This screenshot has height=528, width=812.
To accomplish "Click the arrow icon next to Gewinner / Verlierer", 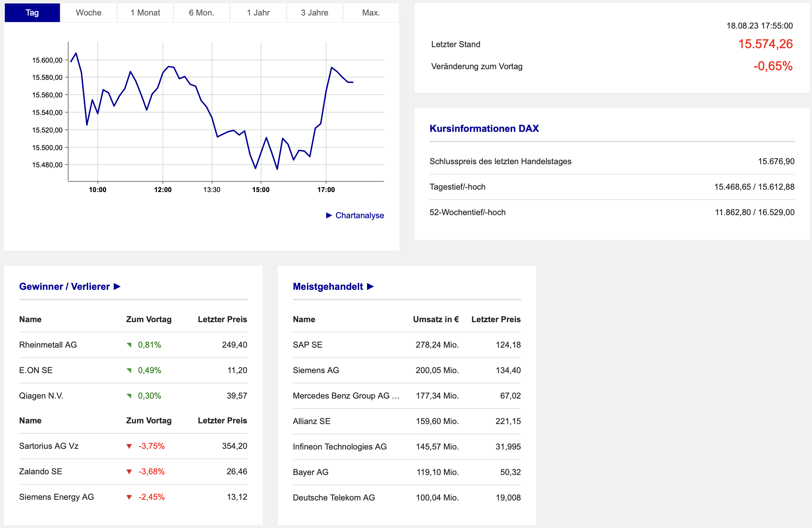I will click(117, 286).
